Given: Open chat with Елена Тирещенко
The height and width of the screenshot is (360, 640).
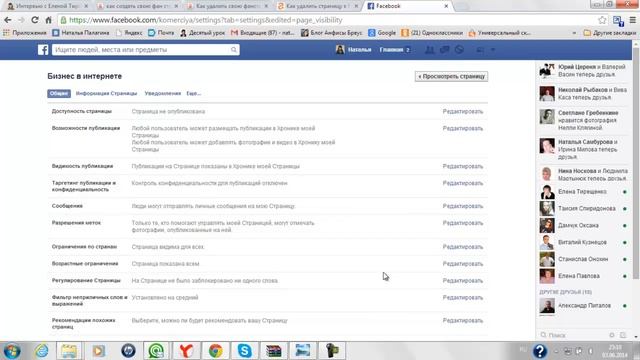Looking at the screenshot, I should [x=584, y=192].
